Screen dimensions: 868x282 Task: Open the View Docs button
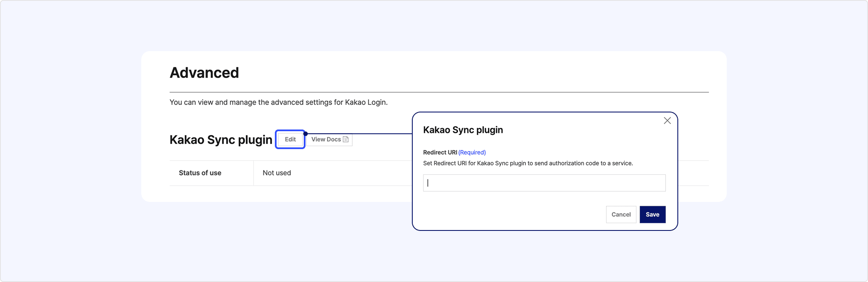point(329,139)
